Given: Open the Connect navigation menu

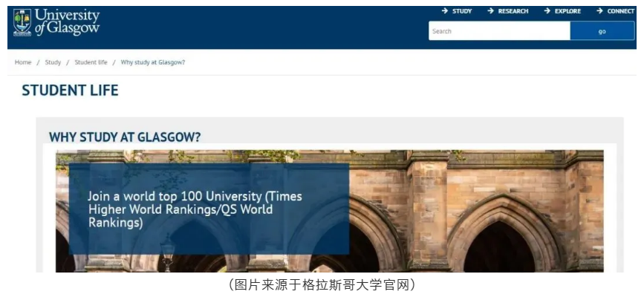Looking at the screenshot, I should click(x=615, y=11).
